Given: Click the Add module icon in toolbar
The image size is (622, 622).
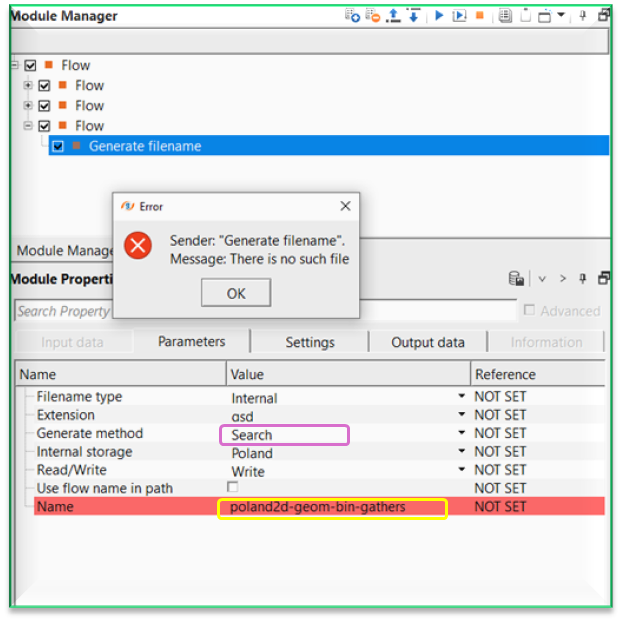Looking at the screenshot, I should 352,16.
